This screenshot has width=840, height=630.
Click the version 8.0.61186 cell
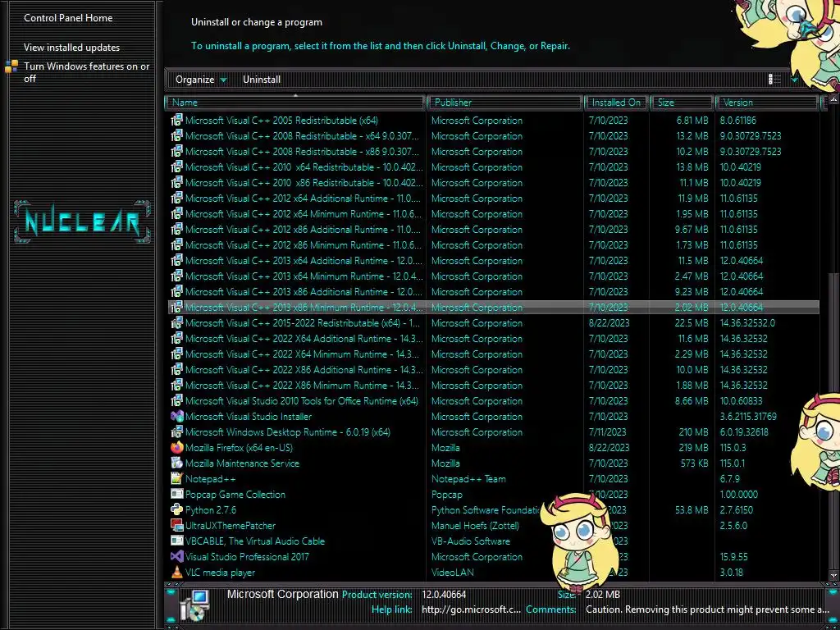738,120
